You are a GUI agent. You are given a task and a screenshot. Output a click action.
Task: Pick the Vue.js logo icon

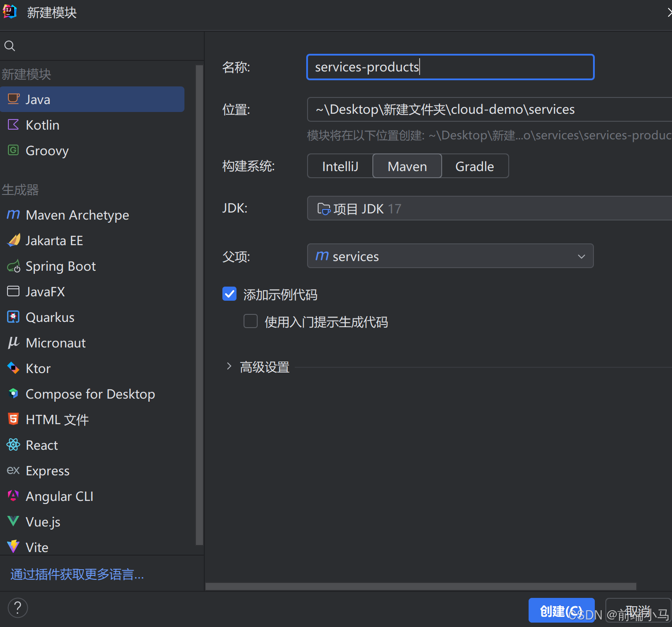14,521
